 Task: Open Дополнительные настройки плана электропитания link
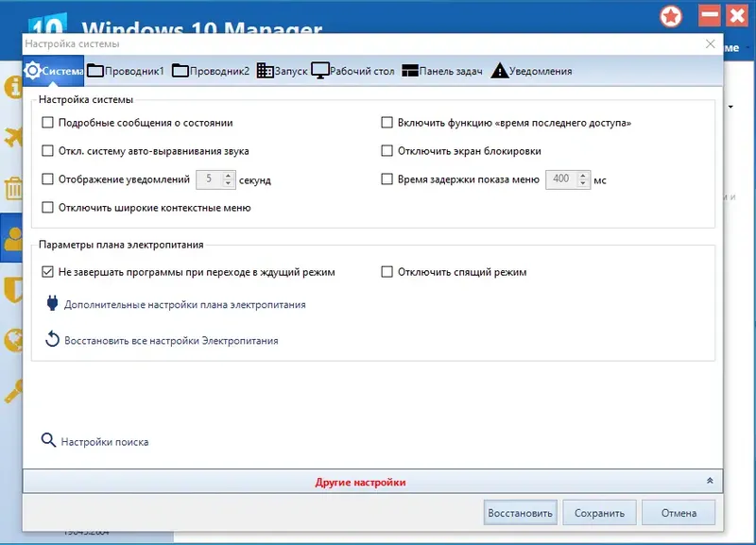pos(184,305)
